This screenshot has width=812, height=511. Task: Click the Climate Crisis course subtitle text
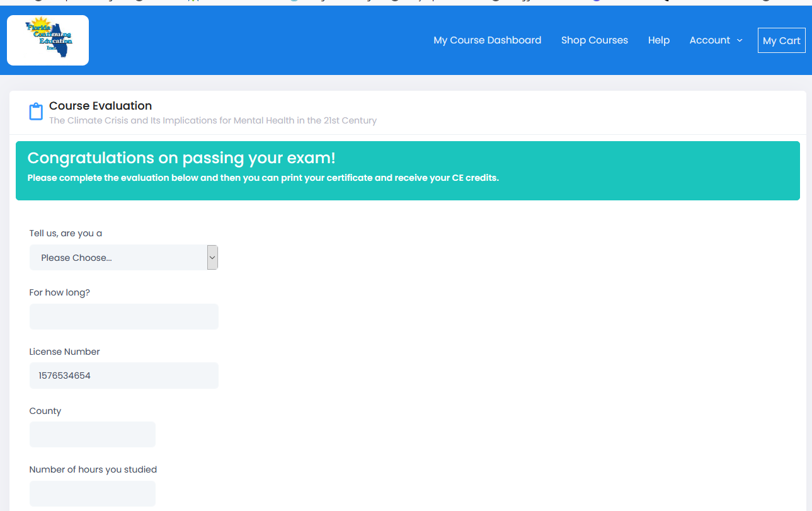click(x=212, y=120)
